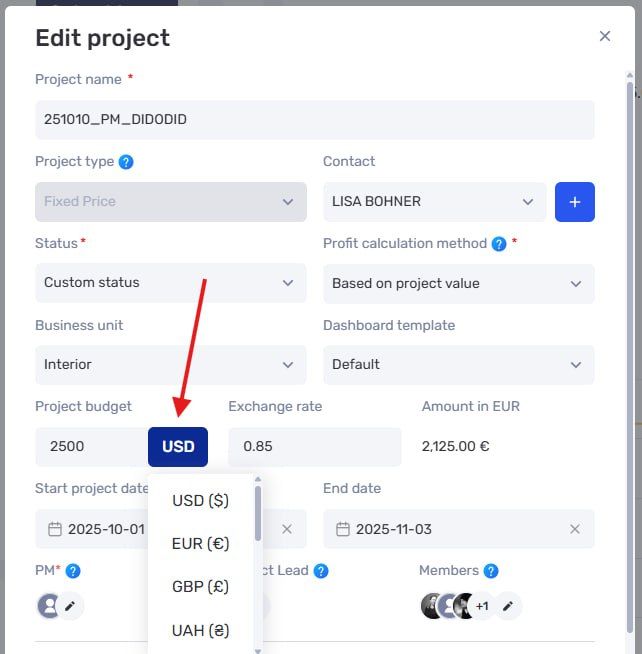Expand the Dashboard template Default dropdown
Screen dimensions: 642x654
pyautogui.click(x=459, y=365)
